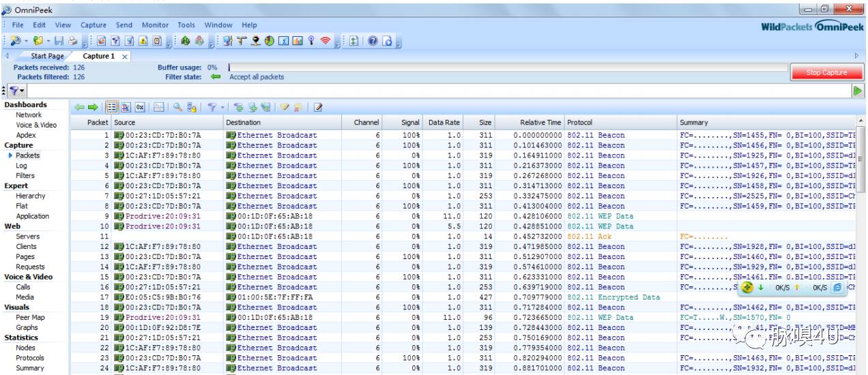Open the Voice & Video dashboard
Image resolution: width=868 pixels, height=375 pixels.
[37, 125]
